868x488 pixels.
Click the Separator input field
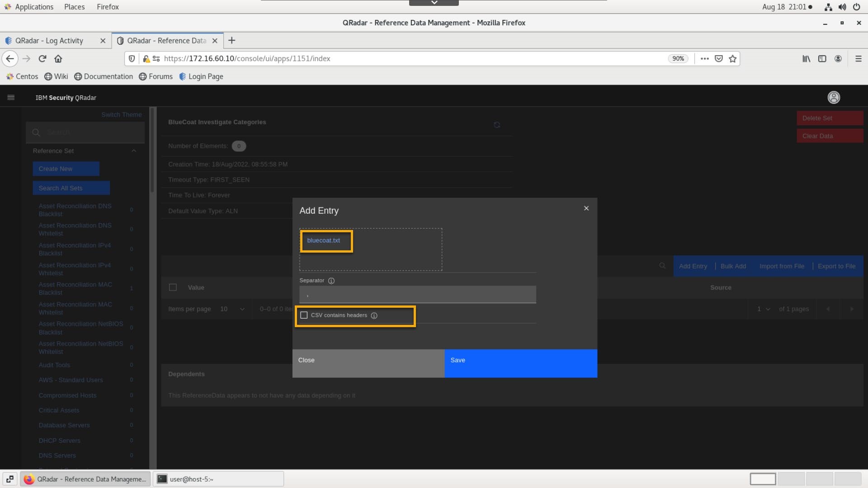(x=417, y=295)
